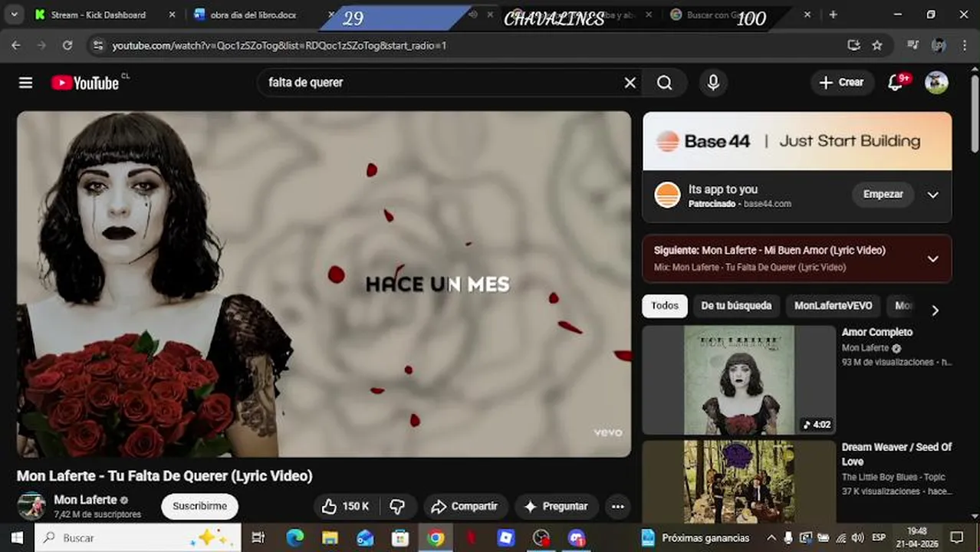
Task: Like the video with thumbs up
Action: [346, 506]
